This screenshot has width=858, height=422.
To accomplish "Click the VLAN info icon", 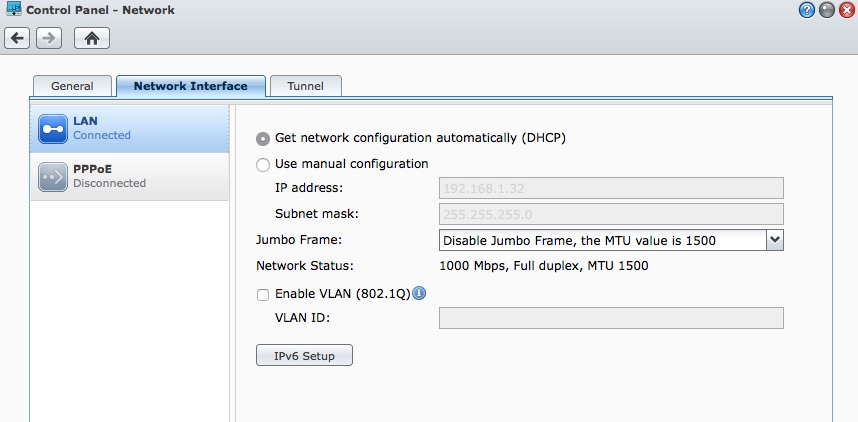I will click(419, 293).
